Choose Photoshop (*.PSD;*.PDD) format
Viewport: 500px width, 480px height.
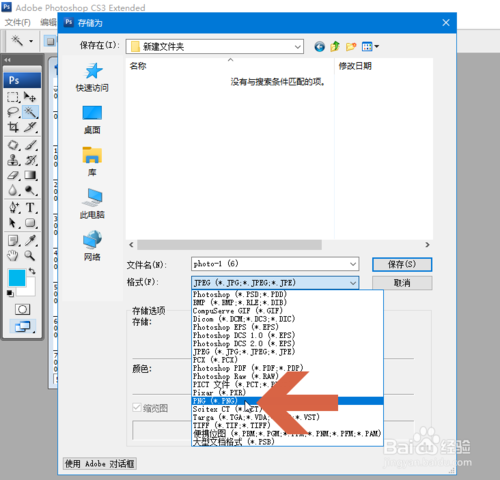(x=288, y=294)
